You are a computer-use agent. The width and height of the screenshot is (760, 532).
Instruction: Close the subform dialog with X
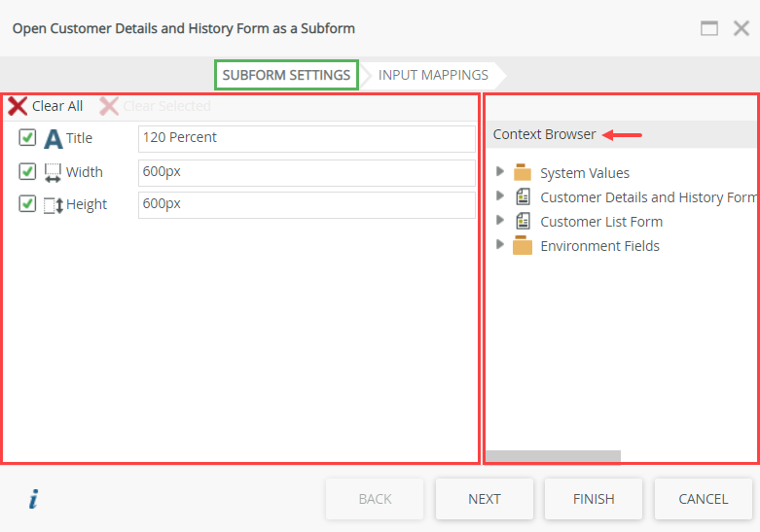coord(742,28)
